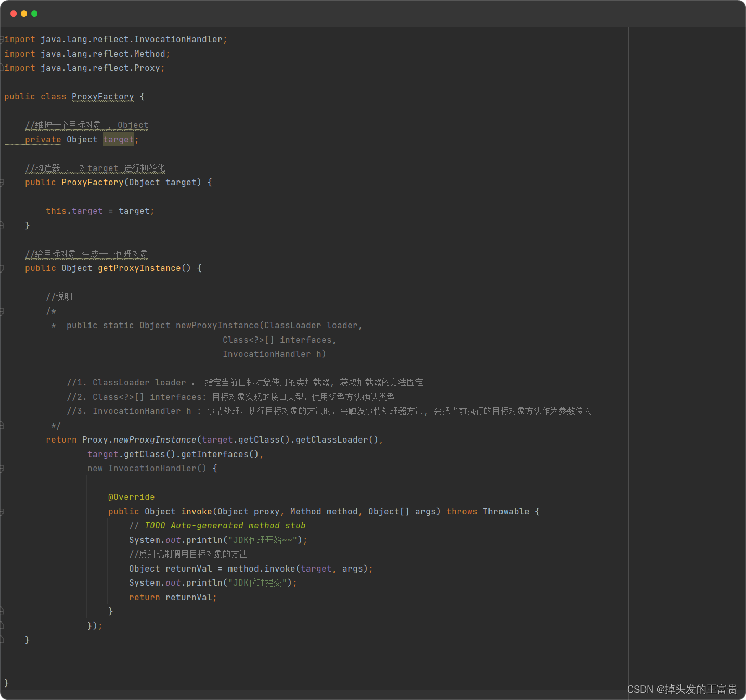Click the return returnVal statement
Image resolution: width=746 pixels, height=700 pixels.
point(173,598)
